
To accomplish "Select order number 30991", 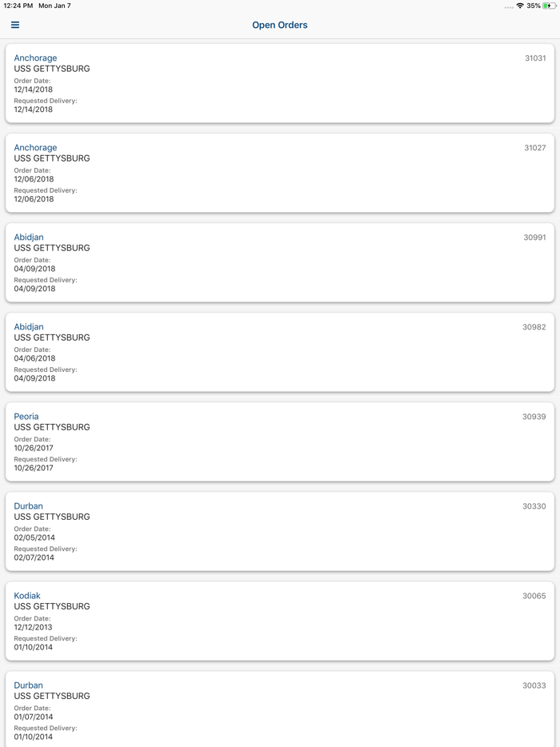I will [x=534, y=238].
